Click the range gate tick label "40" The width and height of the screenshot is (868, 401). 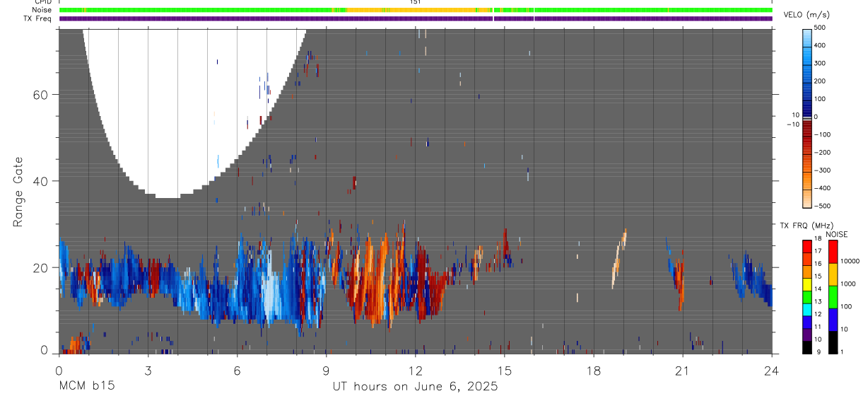click(x=40, y=181)
